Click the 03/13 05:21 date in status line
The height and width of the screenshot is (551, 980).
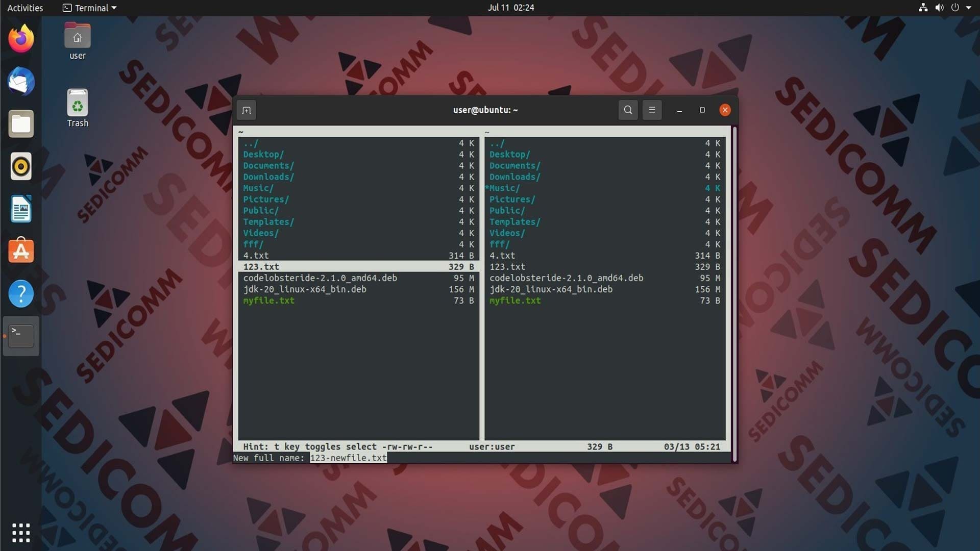[692, 447]
